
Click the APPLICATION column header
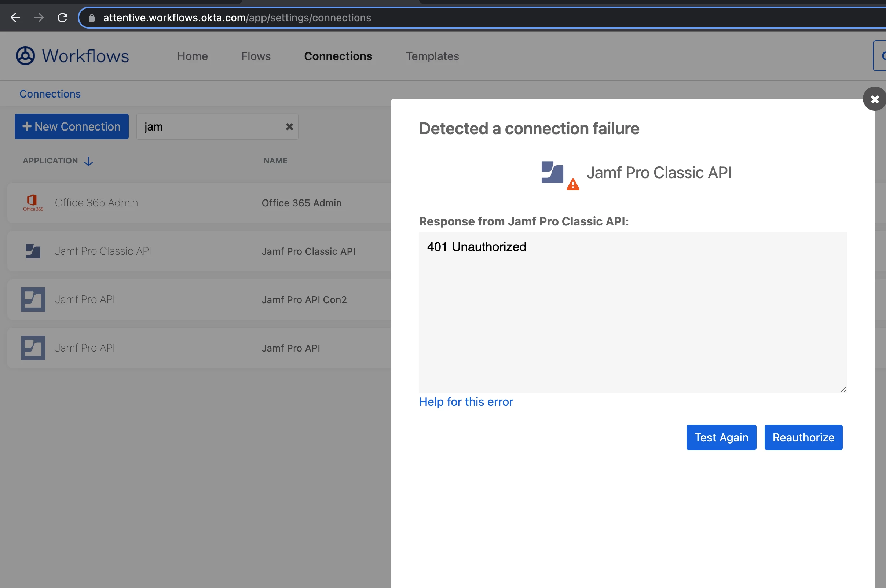click(50, 161)
